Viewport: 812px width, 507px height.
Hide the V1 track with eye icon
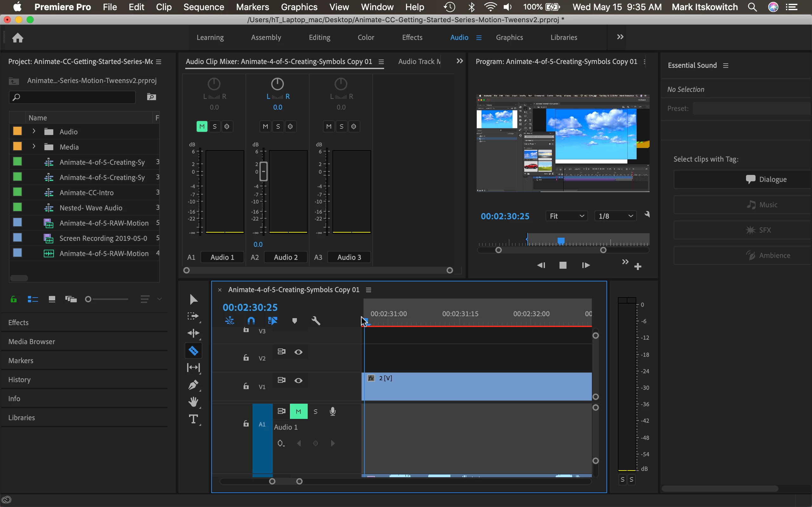(298, 381)
